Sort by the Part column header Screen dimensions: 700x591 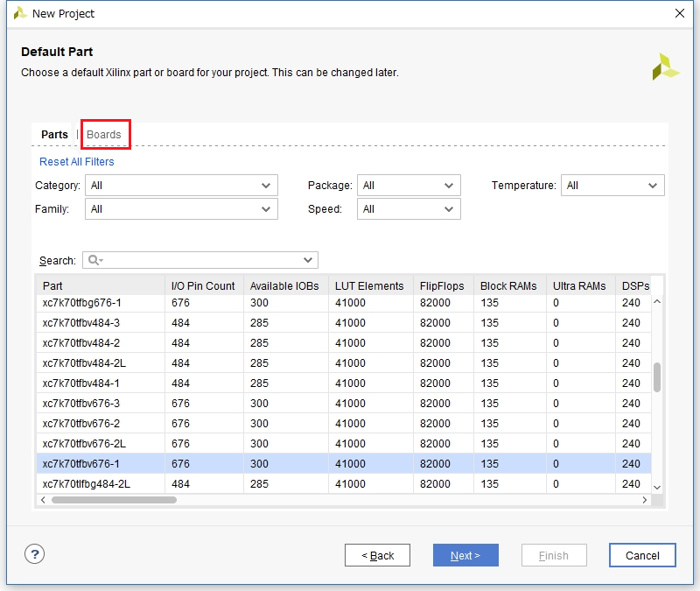pos(100,286)
